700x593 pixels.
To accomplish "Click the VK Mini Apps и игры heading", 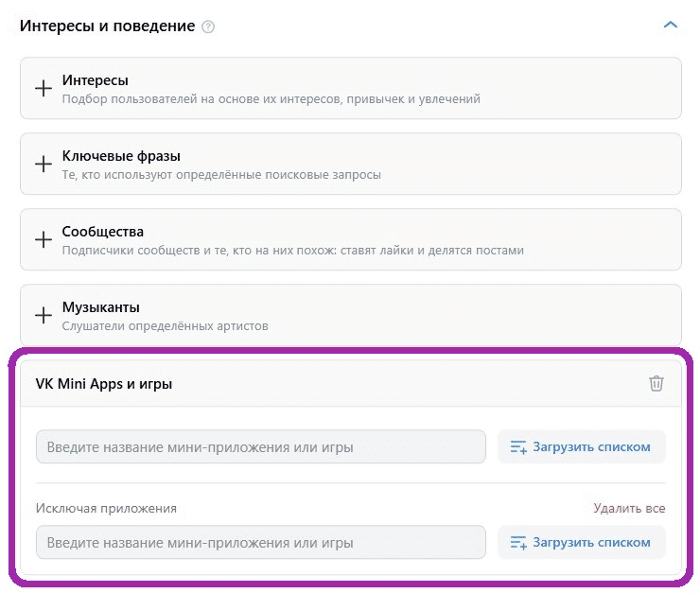I will 104,384.
